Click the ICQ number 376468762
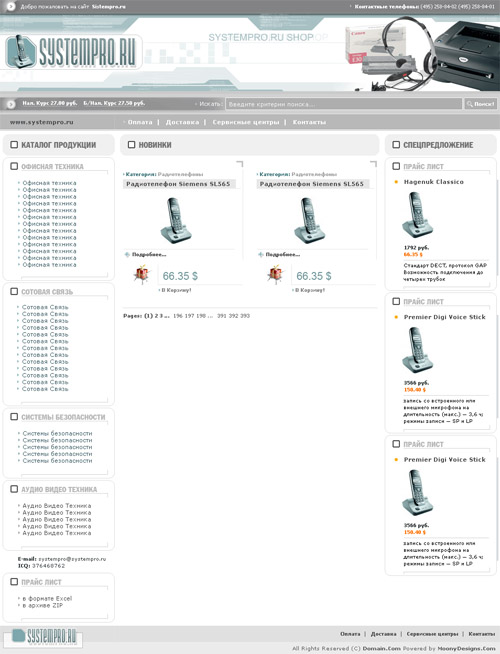 point(48,566)
